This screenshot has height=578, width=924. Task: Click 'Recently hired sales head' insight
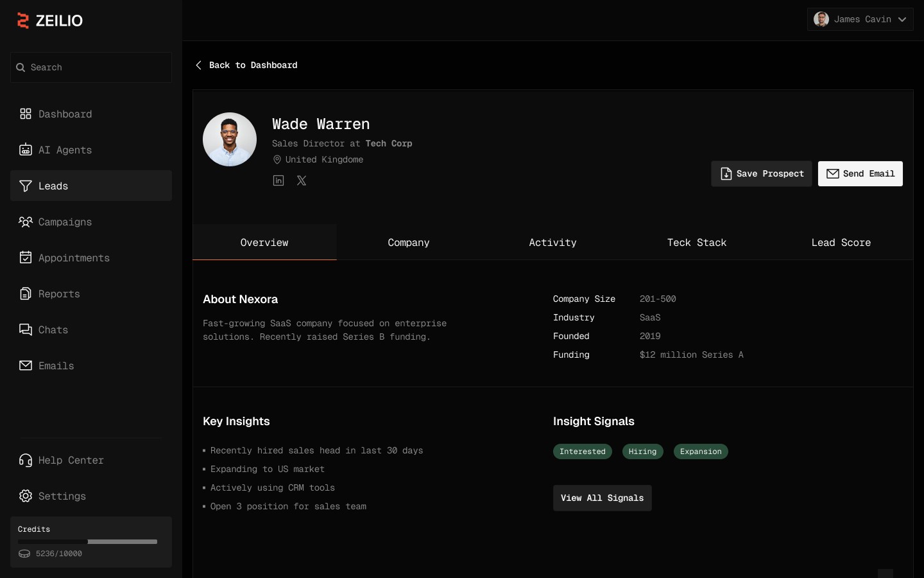click(x=317, y=450)
